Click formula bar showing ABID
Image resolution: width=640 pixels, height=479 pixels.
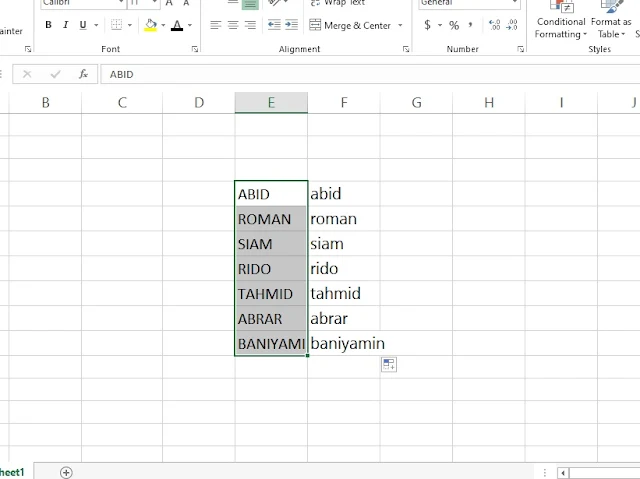tap(370, 74)
